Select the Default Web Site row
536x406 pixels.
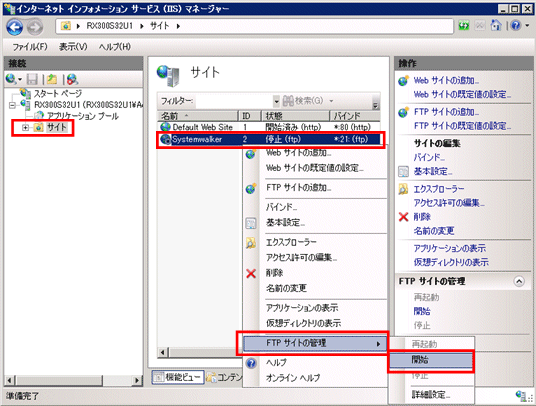pos(269,127)
